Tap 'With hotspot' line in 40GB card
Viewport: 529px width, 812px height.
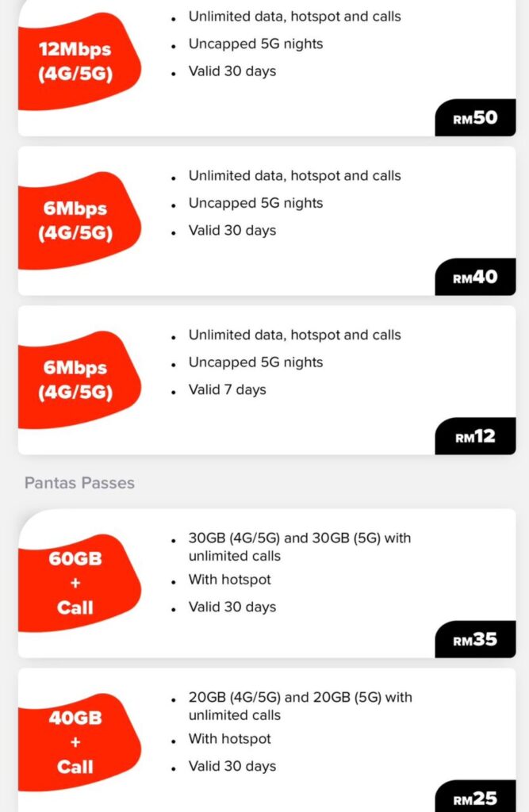point(229,738)
